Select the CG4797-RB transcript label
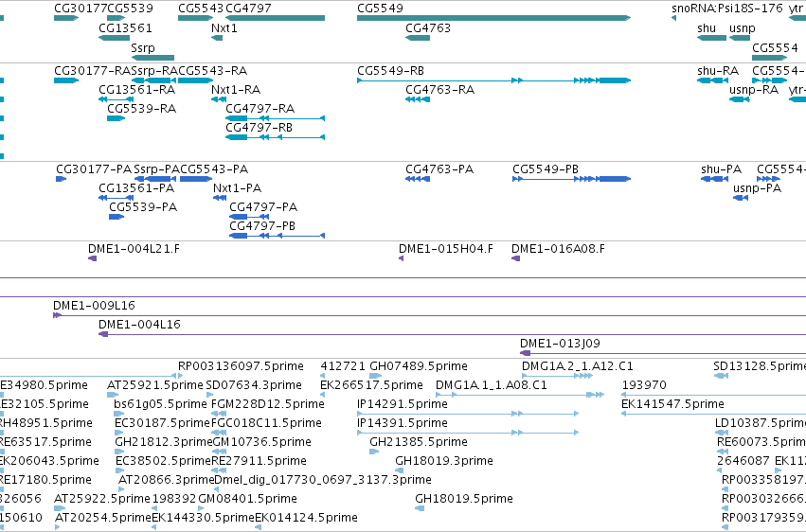The width and height of the screenshot is (806, 532). pyautogui.click(x=260, y=128)
